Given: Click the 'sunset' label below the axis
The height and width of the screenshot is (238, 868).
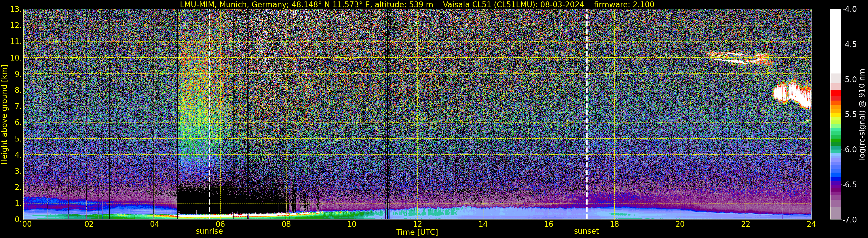Looking at the screenshot, I should point(586,231).
